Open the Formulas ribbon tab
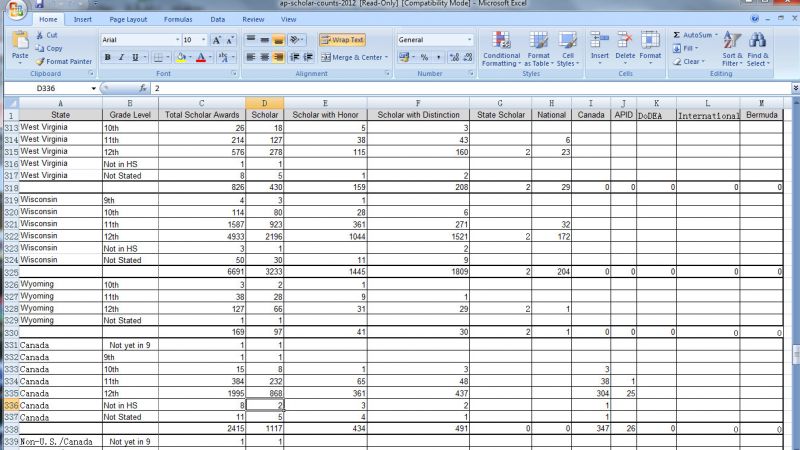Viewport: 800px width, 450px height. click(178, 19)
